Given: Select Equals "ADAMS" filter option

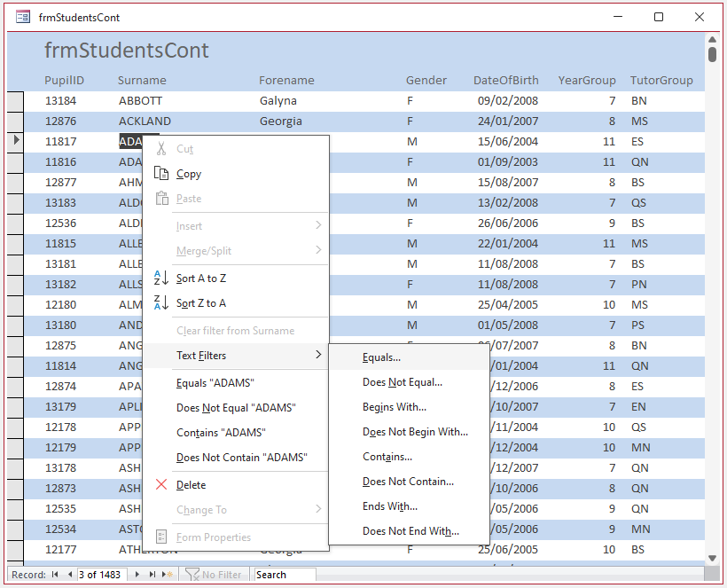Looking at the screenshot, I should pos(236,383).
